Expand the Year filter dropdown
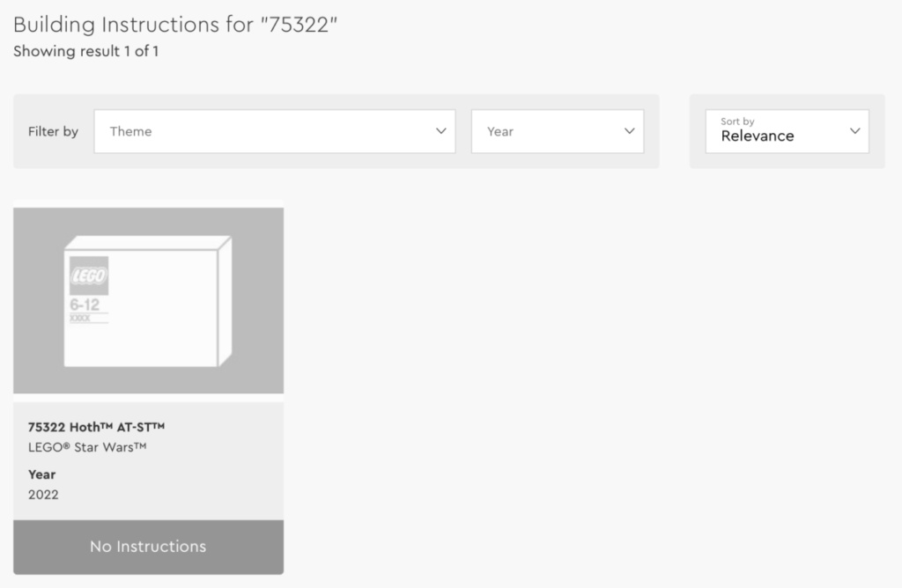 [557, 131]
